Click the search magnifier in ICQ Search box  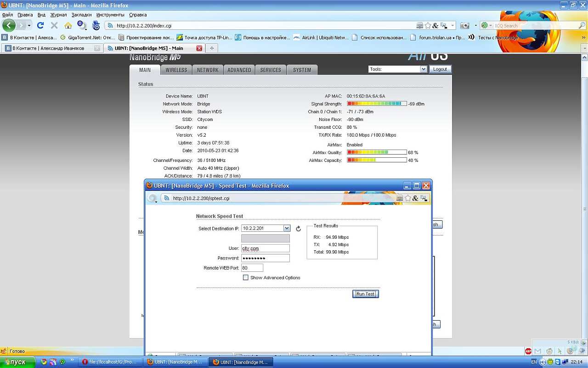[x=582, y=26]
